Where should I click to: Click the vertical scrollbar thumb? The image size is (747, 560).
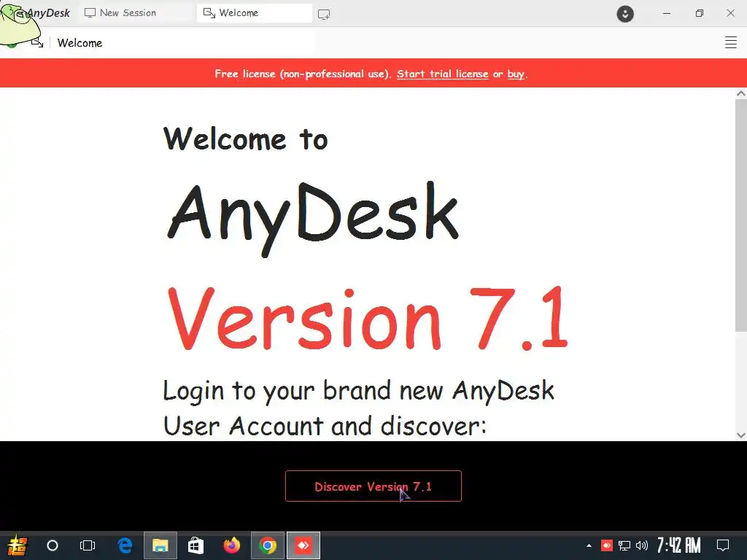(741, 215)
